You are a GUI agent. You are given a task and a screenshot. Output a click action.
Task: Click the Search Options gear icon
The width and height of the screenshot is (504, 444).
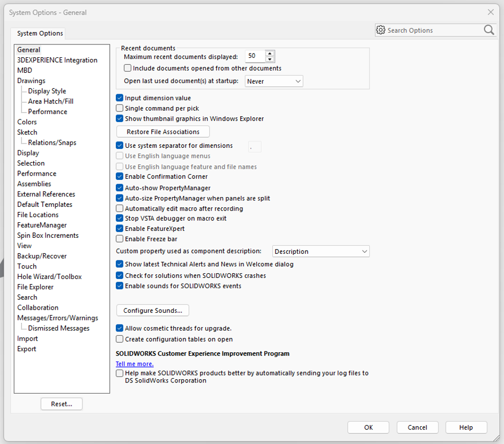coord(381,30)
